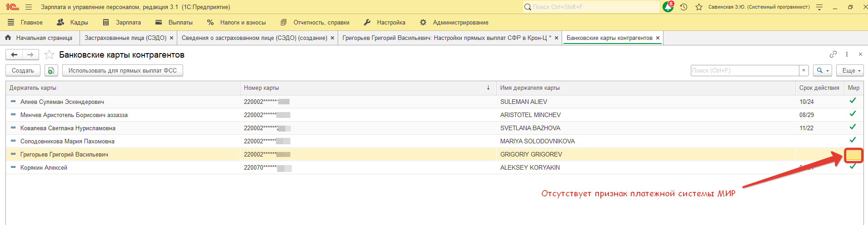868x225 pixels.
Task: Click the favorites star in title bar
Action: coord(699,7)
